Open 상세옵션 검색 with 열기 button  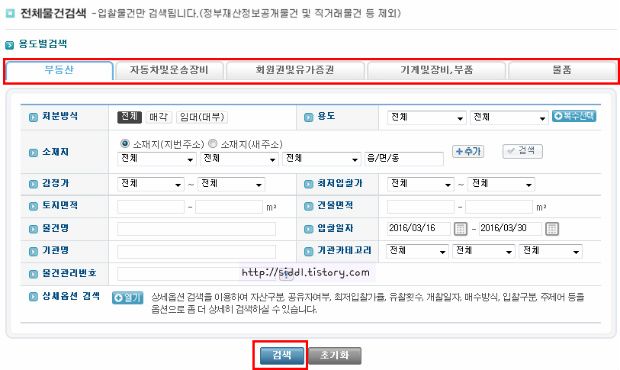(127, 298)
